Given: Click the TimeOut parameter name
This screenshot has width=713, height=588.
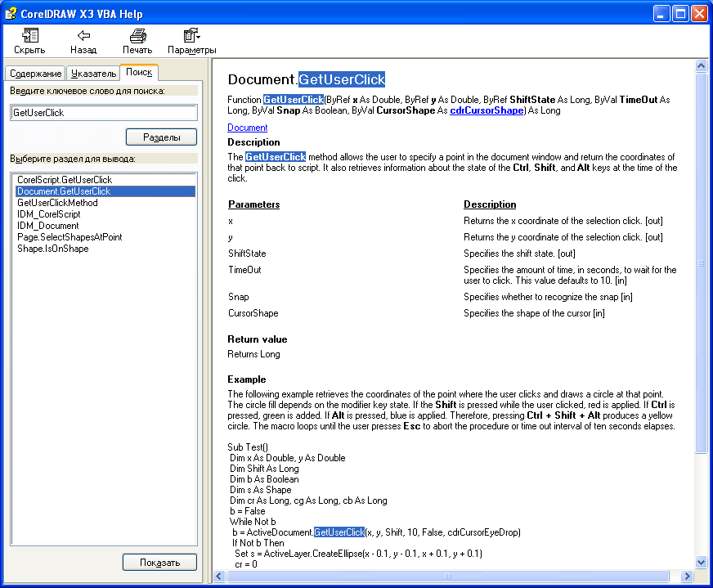Looking at the screenshot, I should tap(244, 270).
